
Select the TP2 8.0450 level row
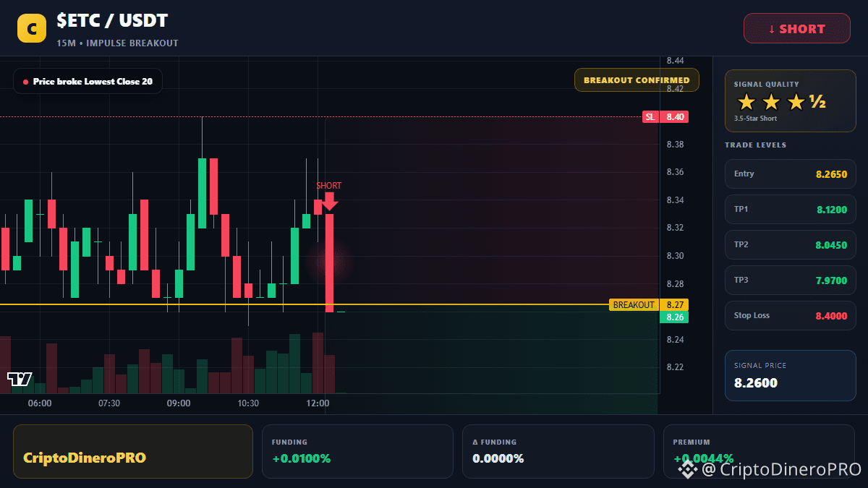[791, 244]
